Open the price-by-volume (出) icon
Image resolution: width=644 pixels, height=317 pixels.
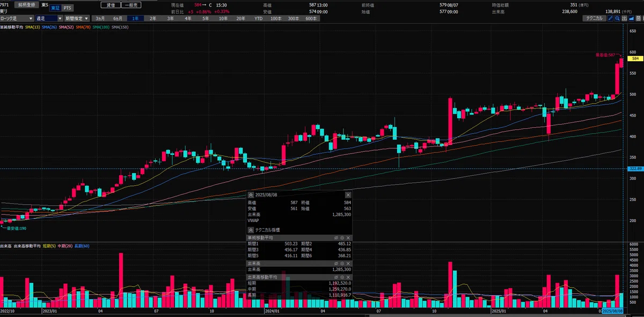pyautogui.click(x=624, y=18)
